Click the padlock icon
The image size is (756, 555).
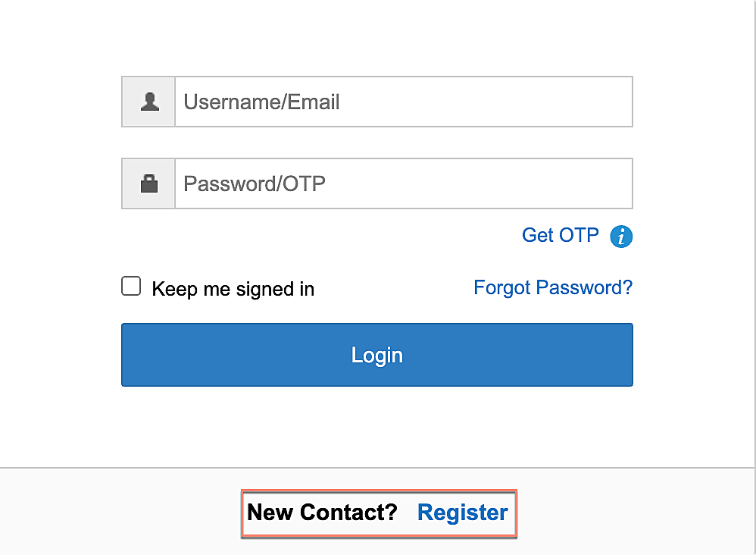coord(149,183)
